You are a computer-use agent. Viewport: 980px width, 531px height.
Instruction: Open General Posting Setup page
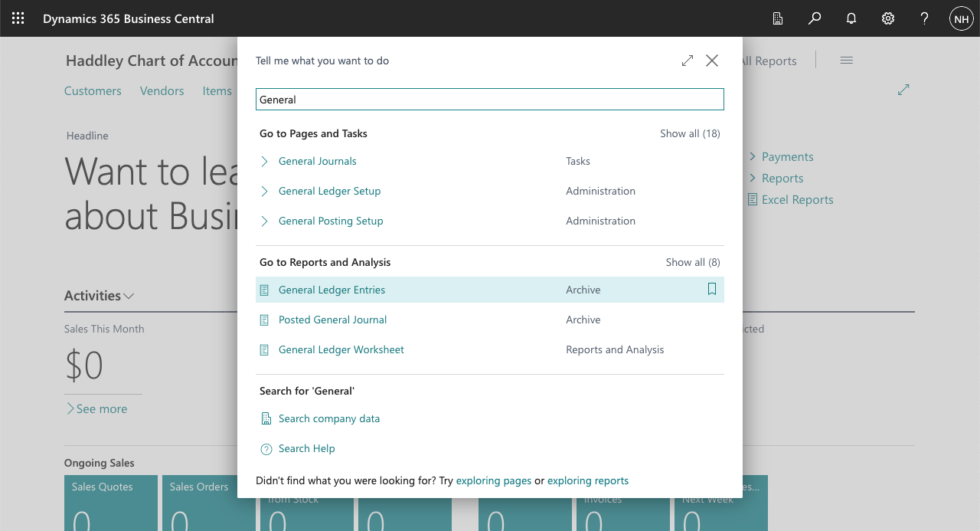click(331, 221)
